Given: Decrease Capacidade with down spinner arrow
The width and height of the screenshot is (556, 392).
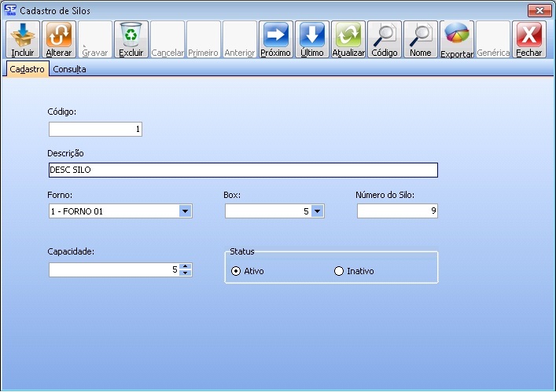Looking at the screenshot, I should [x=185, y=273].
